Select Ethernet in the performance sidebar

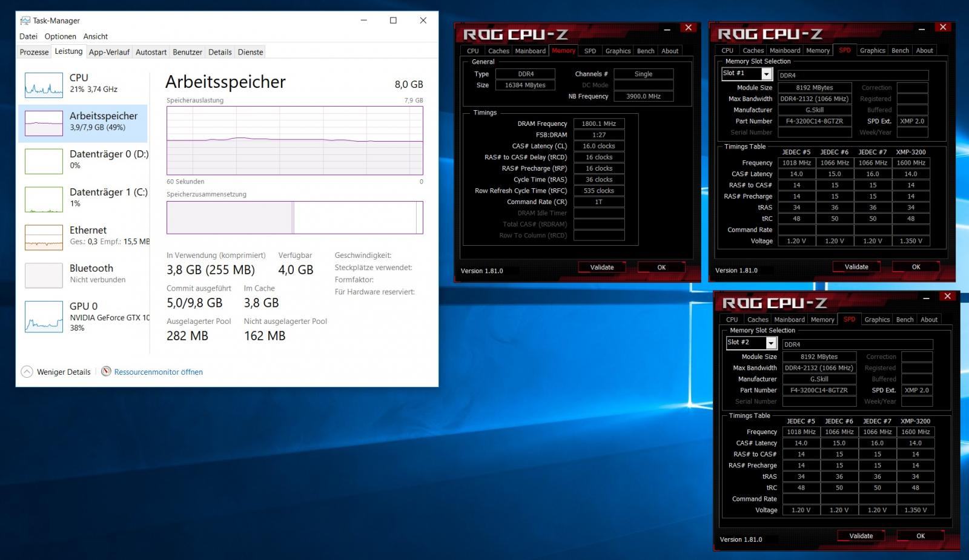(83, 237)
